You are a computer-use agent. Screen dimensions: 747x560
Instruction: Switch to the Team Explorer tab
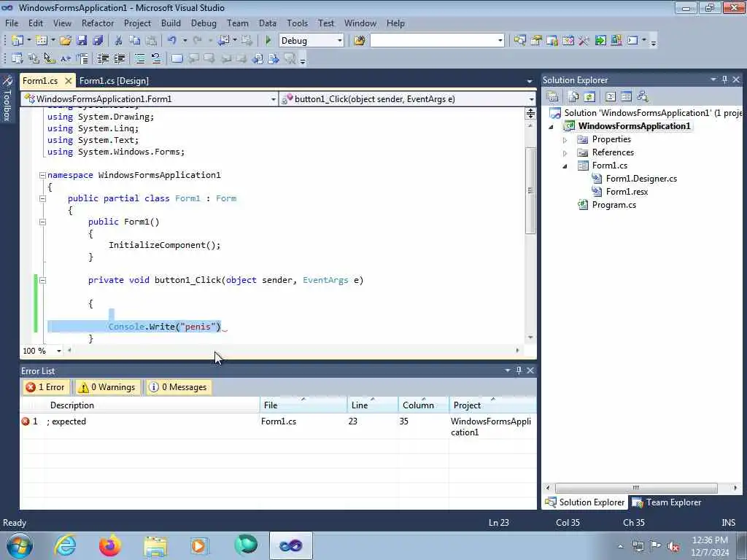[667, 502]
